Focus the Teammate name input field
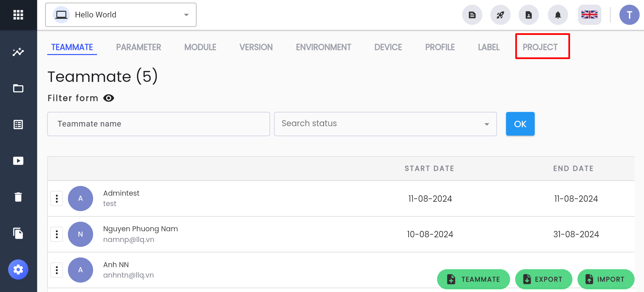This screenshot has height=292, width=644. (x=159, y=124)
